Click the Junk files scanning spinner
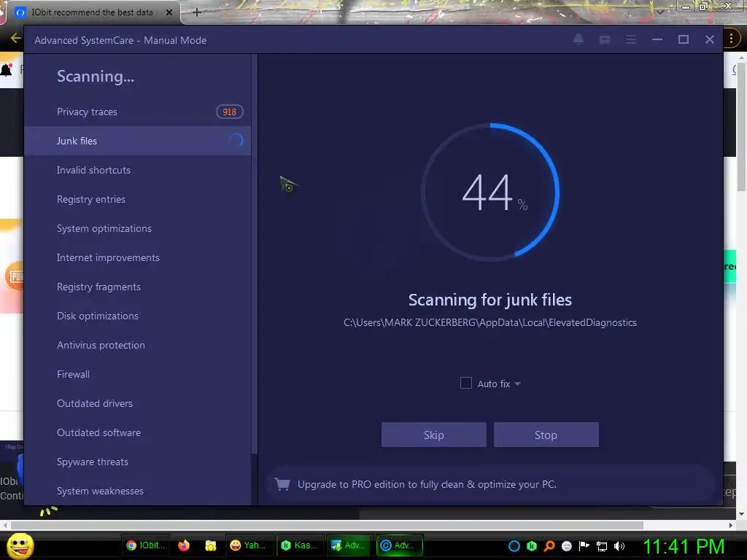The height and width of the screenshot is (560, 747). pyautogui.click(x=236, y=141)
